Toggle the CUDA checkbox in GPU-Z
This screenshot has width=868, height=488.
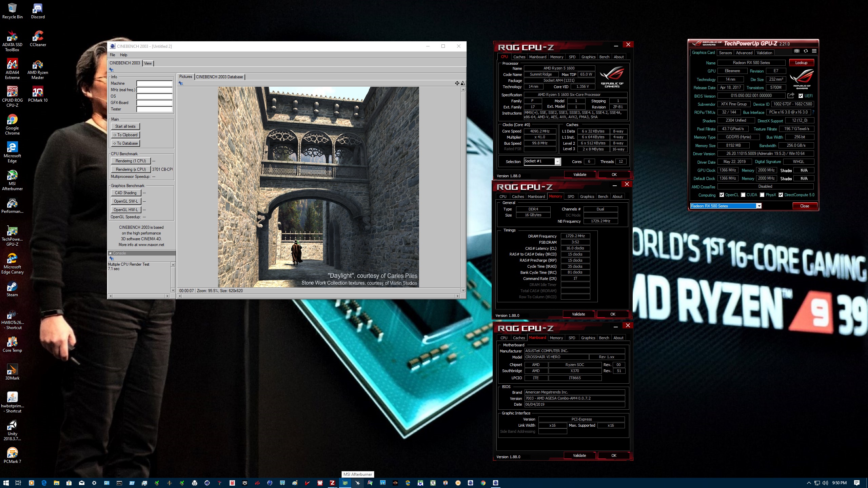point(743,195)
